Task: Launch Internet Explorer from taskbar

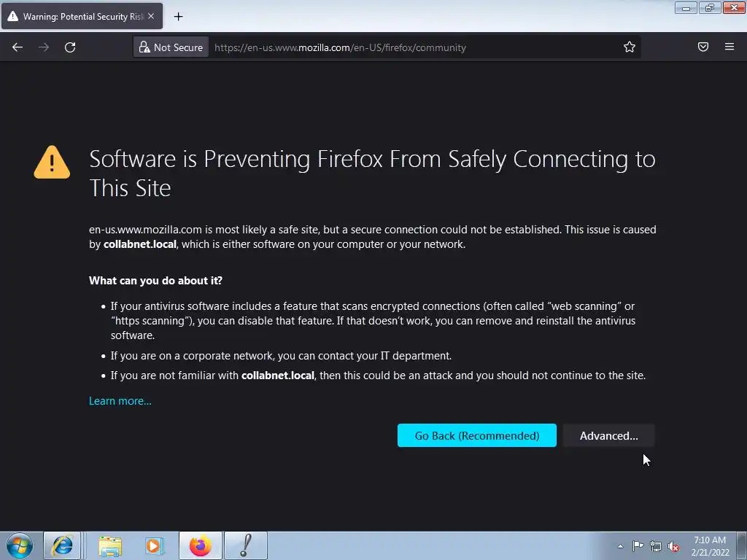Action: (62, 545)
